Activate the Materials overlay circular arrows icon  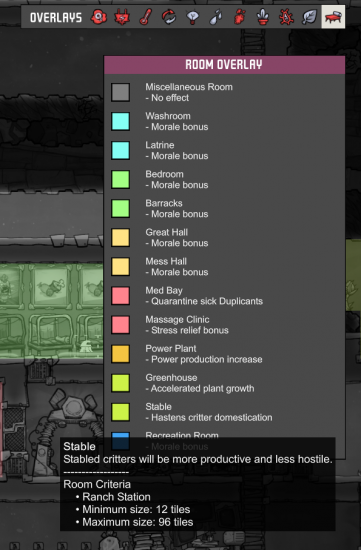point(169,17)
